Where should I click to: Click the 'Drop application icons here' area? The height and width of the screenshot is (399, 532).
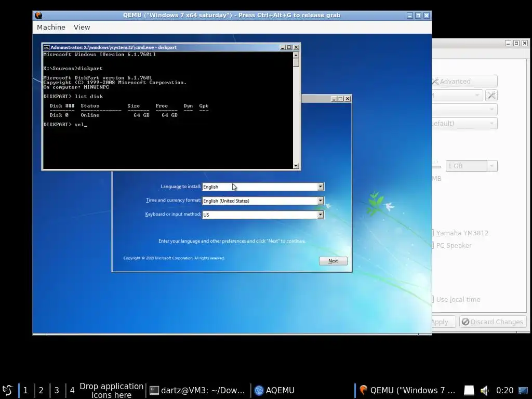[111, 390]
